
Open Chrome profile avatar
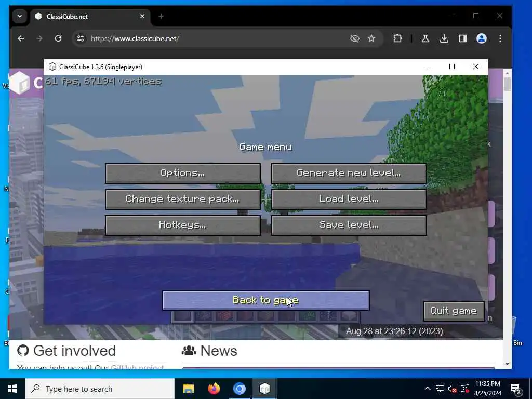click(x=482, y=38)
